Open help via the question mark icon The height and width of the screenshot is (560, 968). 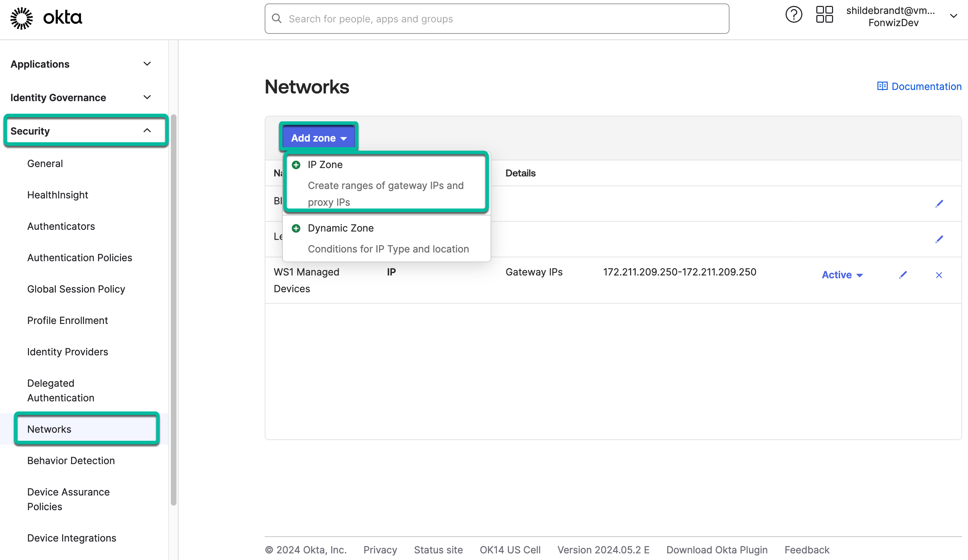click(x=794, y=14)
